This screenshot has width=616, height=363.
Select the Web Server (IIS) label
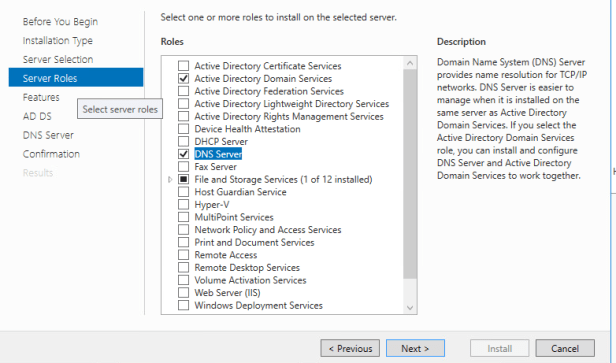227,293
